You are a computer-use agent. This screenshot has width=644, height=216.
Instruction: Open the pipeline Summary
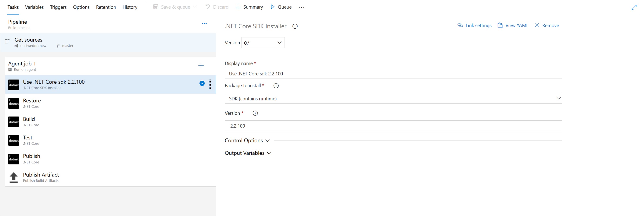[x=249, y=7]
